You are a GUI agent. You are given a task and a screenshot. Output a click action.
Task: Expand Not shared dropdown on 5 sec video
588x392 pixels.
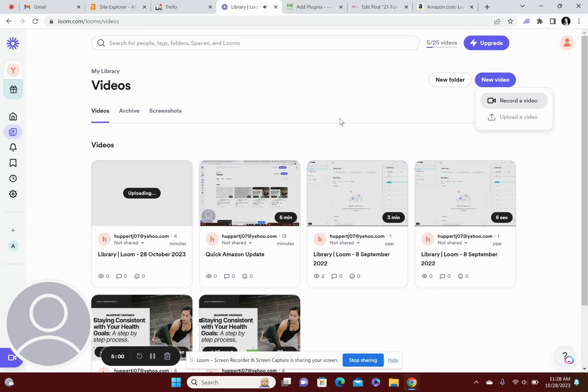pos(452,243)
